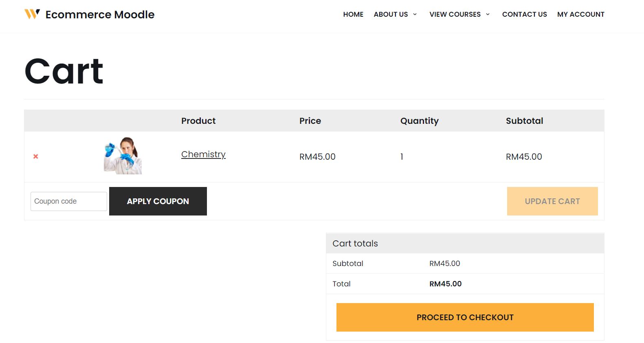Open the Ecommerce Moodle site title link
The width and height of the screenshot is (644, 343).
(x=100, y=15)
